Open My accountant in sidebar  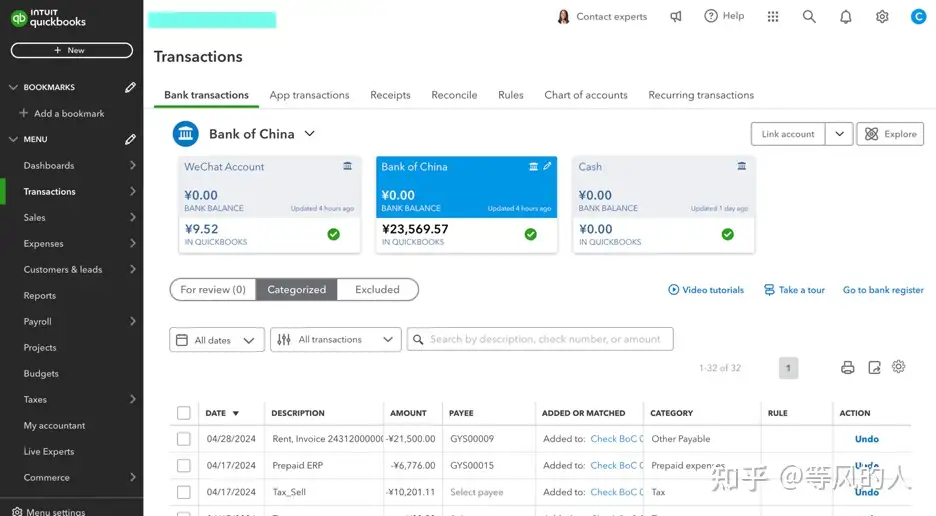coord(54,425)
